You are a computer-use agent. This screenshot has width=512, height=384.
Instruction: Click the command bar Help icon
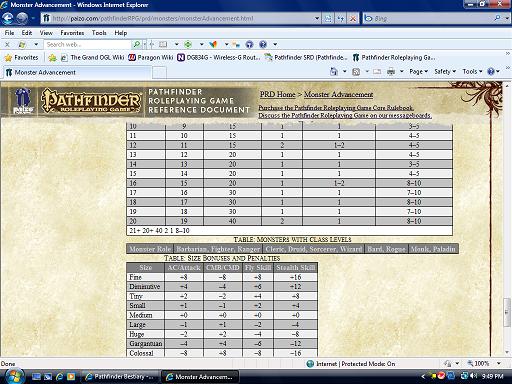click(x=491, y=71)
